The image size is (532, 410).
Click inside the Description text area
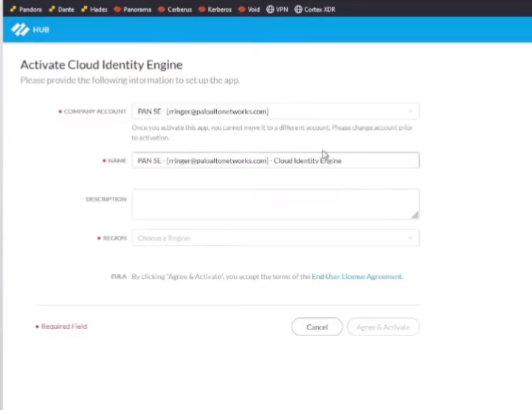(x=275, y=204)
